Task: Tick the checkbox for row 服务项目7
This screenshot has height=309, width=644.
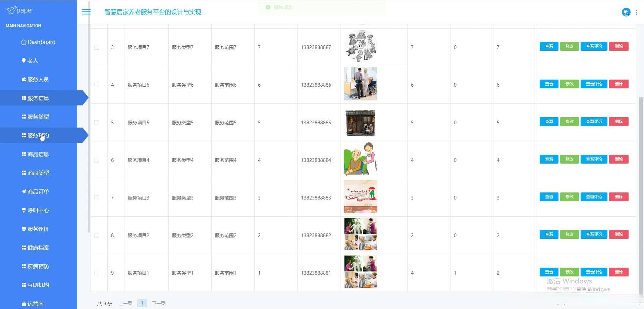Action: 97,47
